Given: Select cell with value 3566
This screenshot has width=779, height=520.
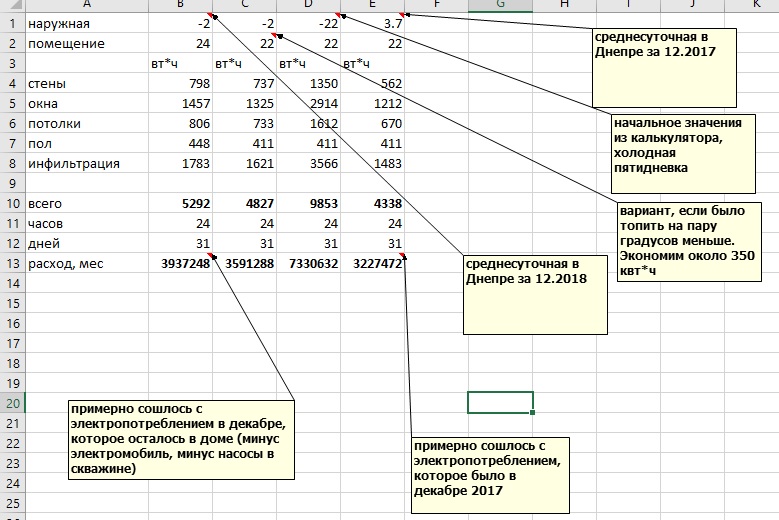Looking at the screenshot, I should tap(309, 163).
